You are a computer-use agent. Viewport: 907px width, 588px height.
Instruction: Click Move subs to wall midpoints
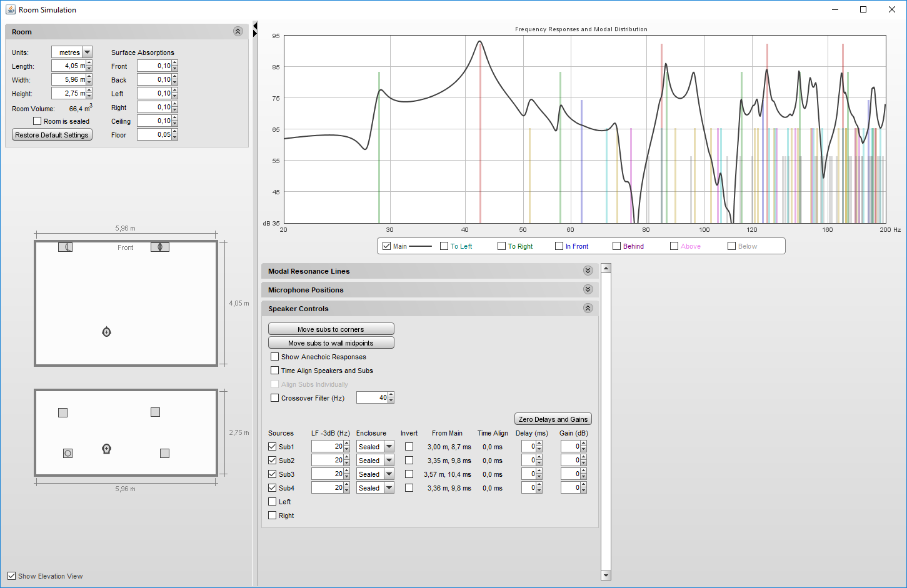click(331, 343)
